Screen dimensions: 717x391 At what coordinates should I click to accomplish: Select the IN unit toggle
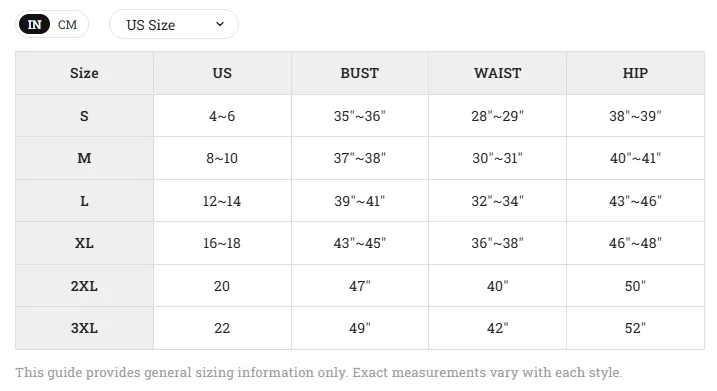click(x=34, y=25)
